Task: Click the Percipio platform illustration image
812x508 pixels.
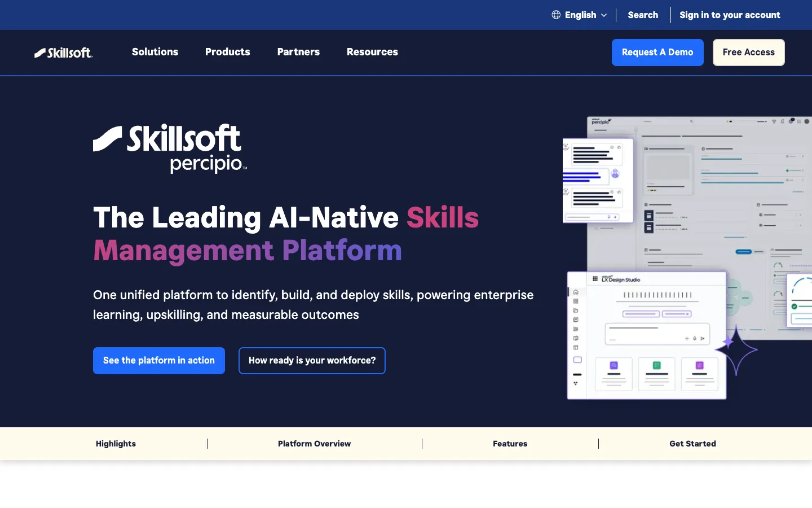Action: [x=687, y=258]
